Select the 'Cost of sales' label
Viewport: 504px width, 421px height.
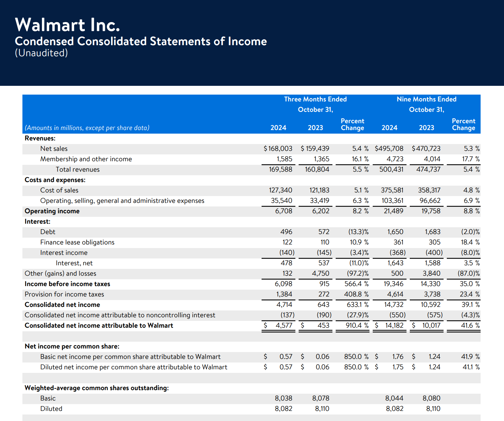(x=59, y=190)
